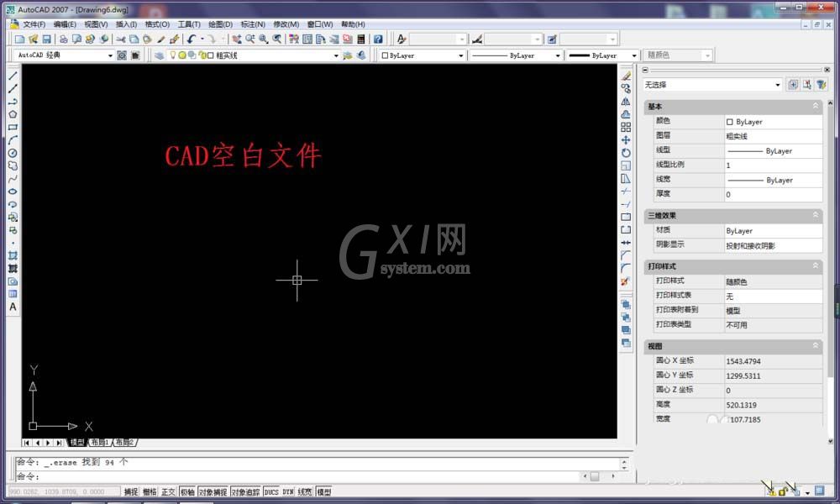The width and height of the screenshot is (840, 504).
Task: Open the 视图(V) menu
Action: coord(96,24)
